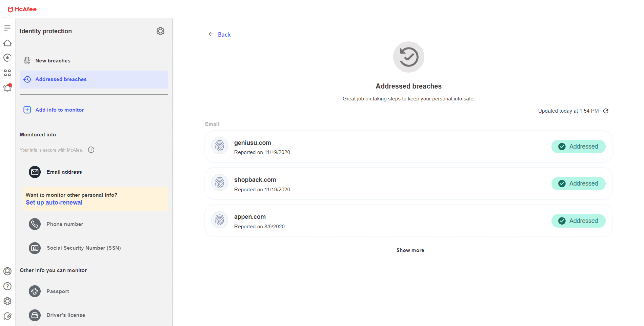Open the apps grid icon

pos(7,73)
